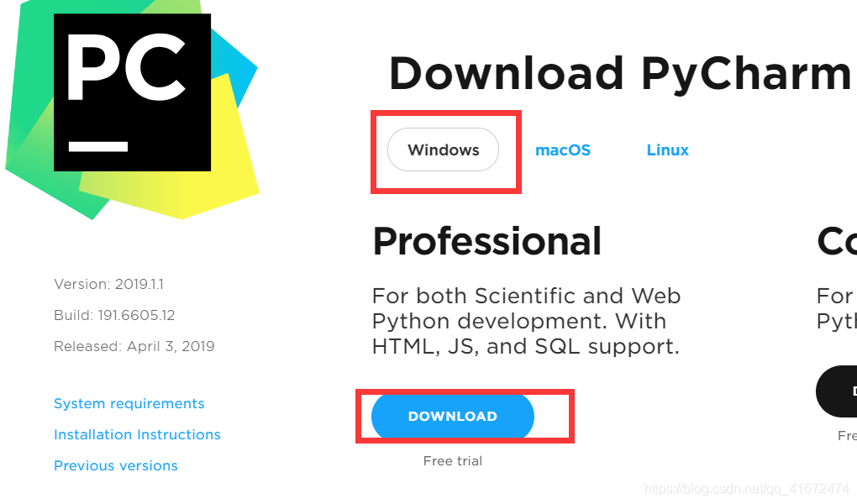Screen dimensions: 857x504
Task: Select the Windows platform tab
Action: (x=444, y=150)
